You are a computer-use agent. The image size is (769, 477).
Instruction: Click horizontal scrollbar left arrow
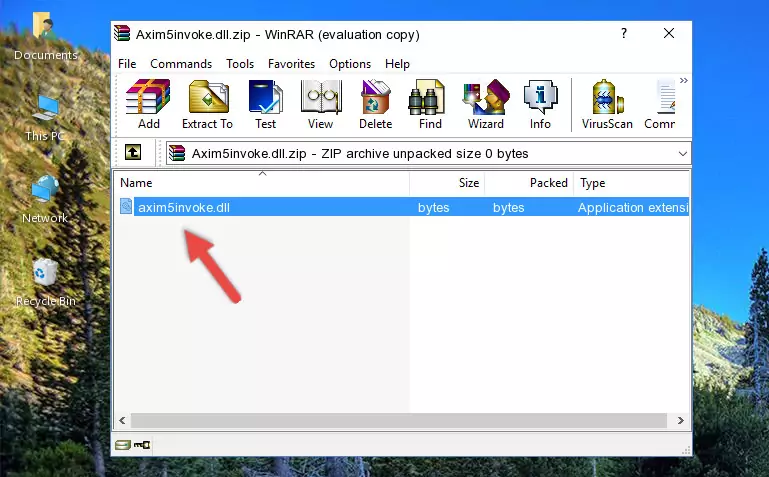(x=122, y=420)
